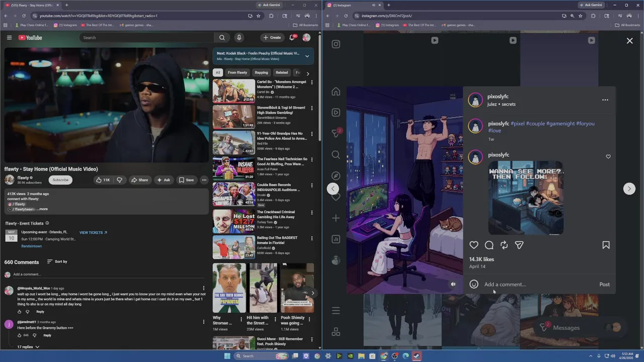Image resolution: width=644 pixels, height=362 pixels.
Task: Open options for Cartel Bo video
Action: point(311,82)
